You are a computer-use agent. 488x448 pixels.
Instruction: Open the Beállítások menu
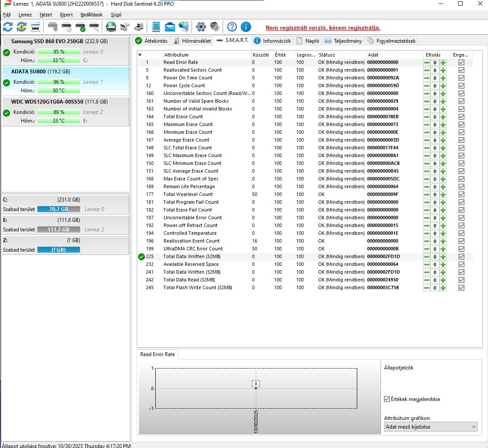point(91,15)
